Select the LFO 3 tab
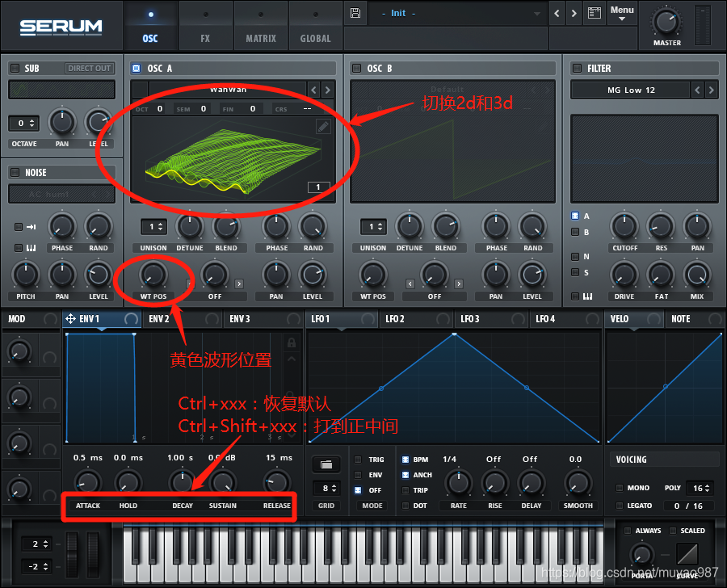This screenshot has height=588, width=727. click(x=490, y=319)
